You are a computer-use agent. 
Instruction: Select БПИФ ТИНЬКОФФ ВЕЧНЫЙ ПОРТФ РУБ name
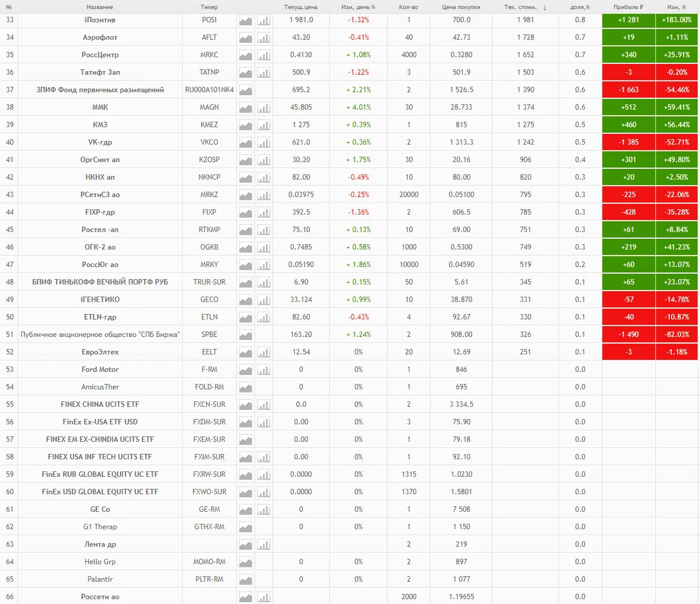[x=100, y=282]
